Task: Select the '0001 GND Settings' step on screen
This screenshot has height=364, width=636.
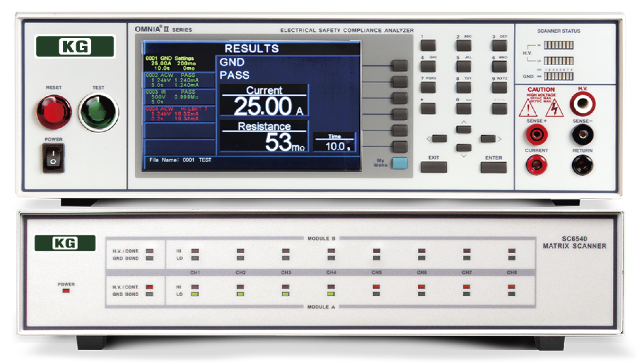Action: pos(179,63)
